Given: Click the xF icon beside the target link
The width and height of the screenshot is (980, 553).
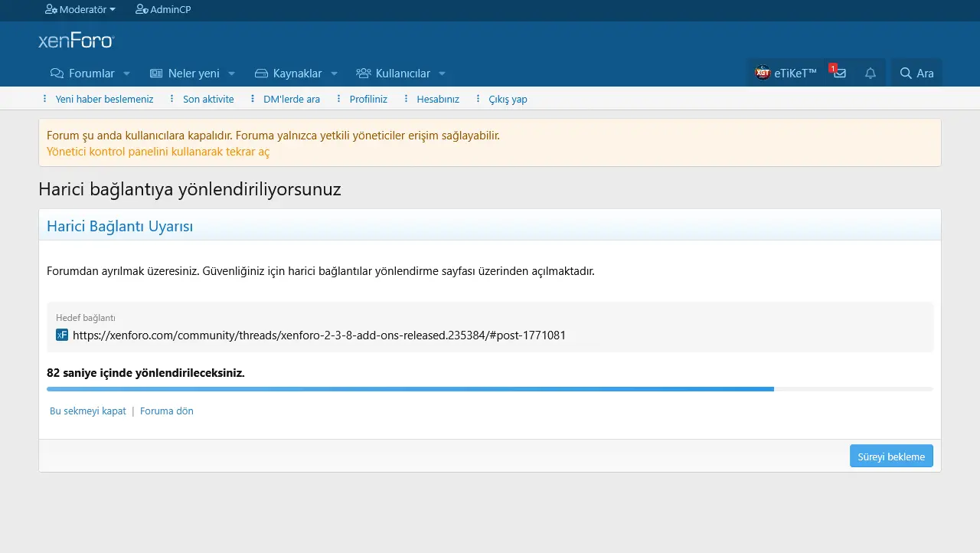Looking at the screenshot, I should [x=61, y=335].
